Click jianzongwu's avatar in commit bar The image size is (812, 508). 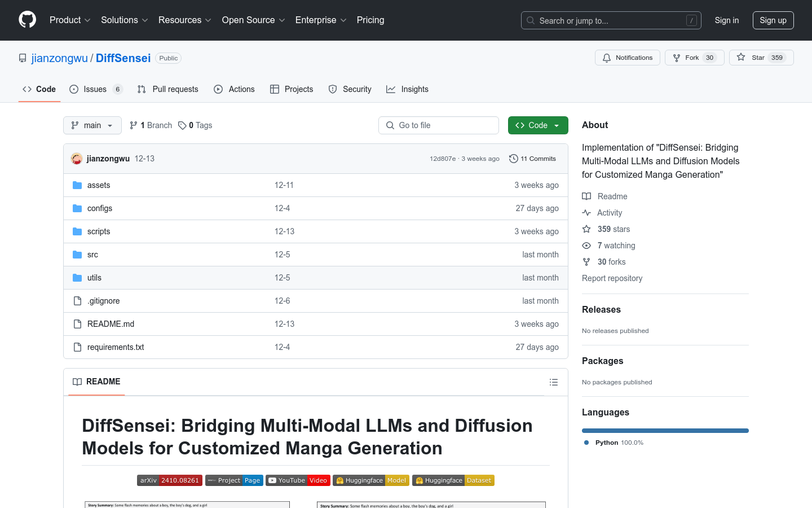[x=77, y=159]
